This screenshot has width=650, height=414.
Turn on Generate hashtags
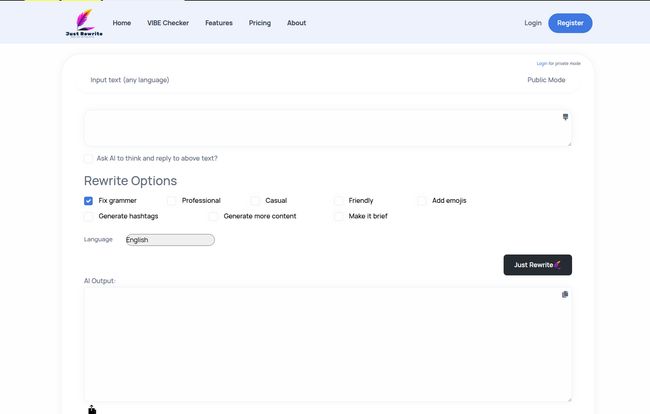pyautogui.click(x=88, y=216)
